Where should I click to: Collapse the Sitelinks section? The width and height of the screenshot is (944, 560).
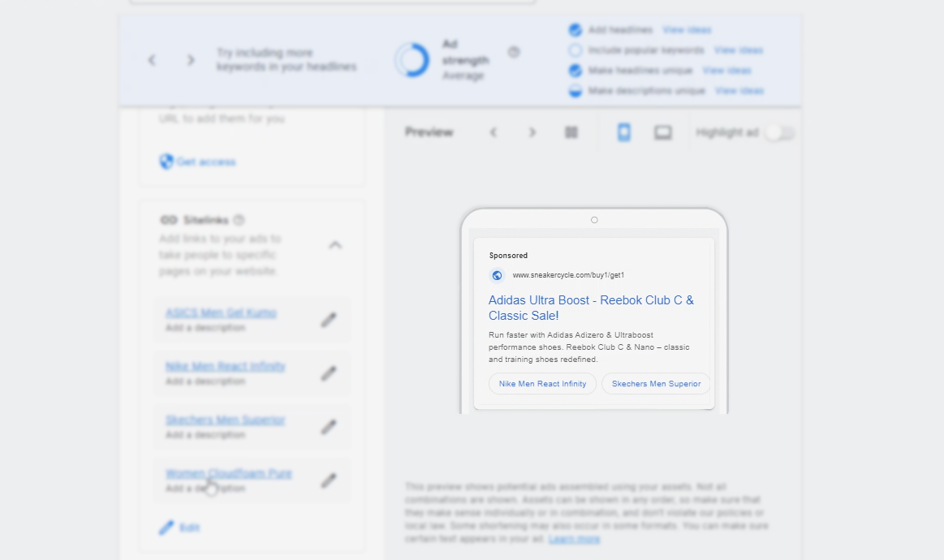335,245
